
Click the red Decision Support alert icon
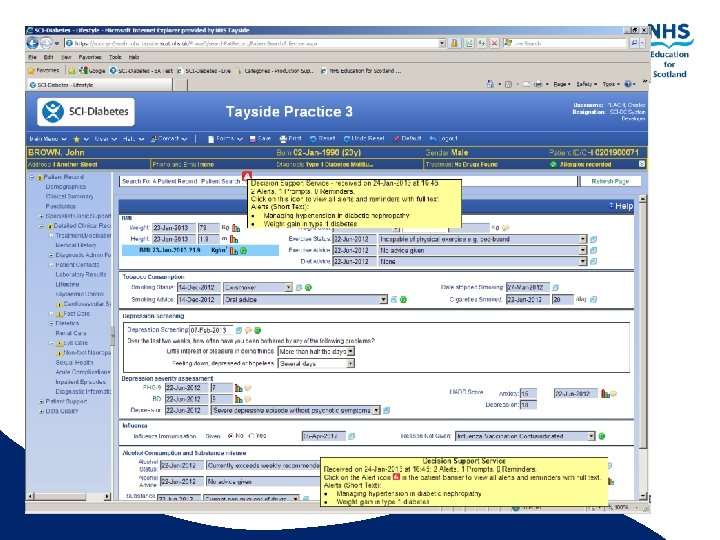pos(247,176)
